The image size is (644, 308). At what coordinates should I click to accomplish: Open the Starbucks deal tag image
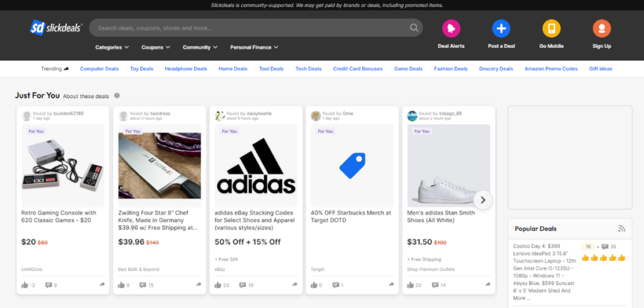click(352, 165)
